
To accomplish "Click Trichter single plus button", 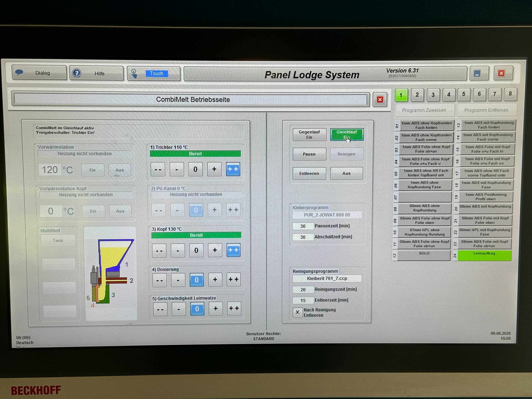I will [214, 169].
